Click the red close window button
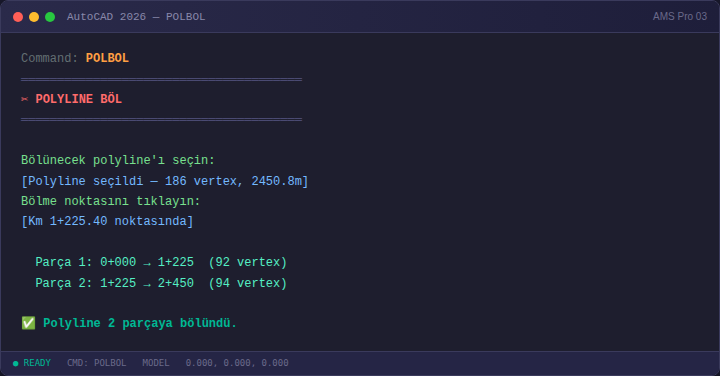This screenshot has width=720, height=376. point(18,17)
